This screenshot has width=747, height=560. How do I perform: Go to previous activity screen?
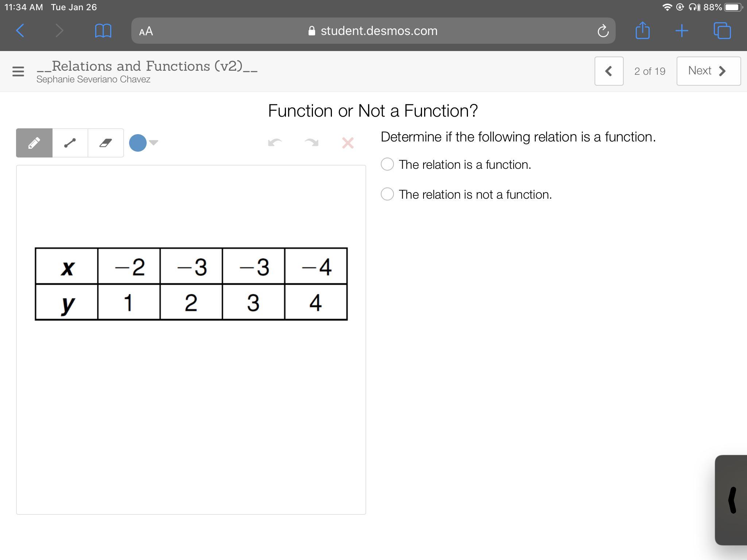point(609,71)
